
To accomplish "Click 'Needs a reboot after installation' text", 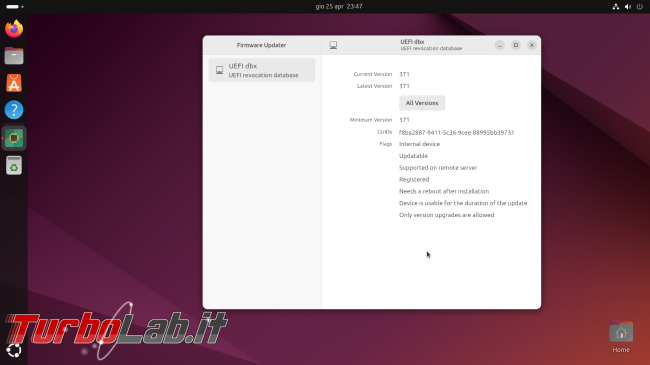I will tap(444, 191).
